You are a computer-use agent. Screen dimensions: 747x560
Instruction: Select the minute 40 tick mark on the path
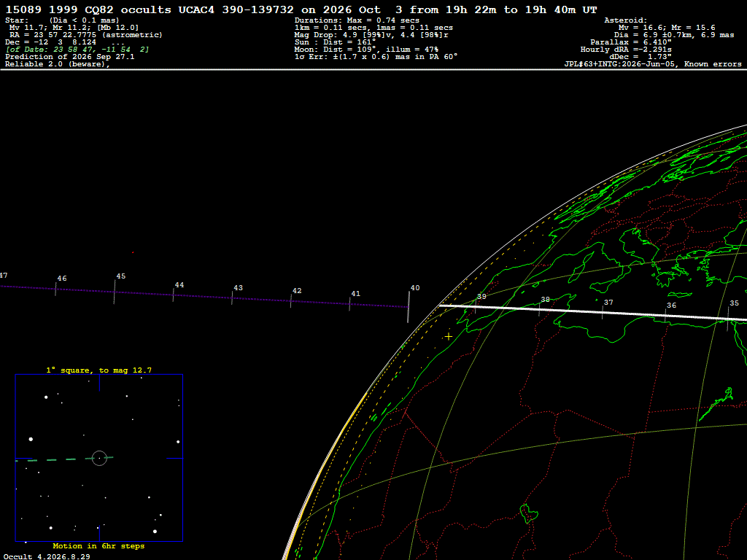pos(409,307)
